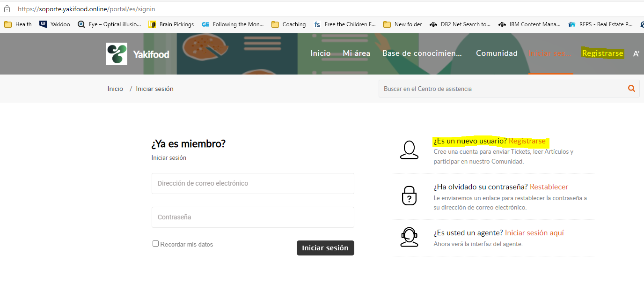Image resolution: width=644 pixels, height=285 pixels.
Task: Open the Coaching bookmarks folder
Action: coord(288,24)
